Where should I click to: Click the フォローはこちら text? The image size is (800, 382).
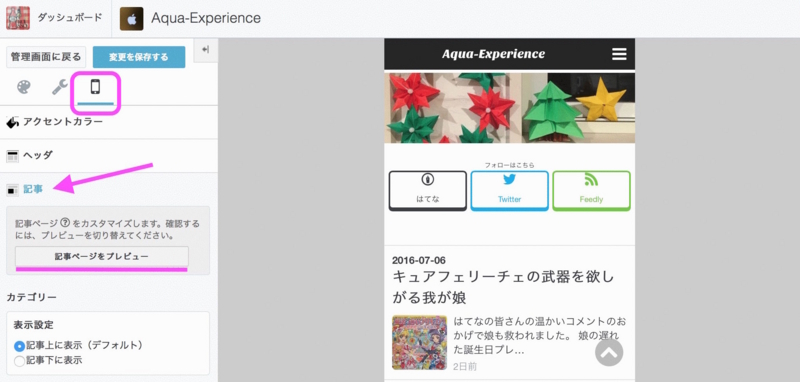pos(509,165)
